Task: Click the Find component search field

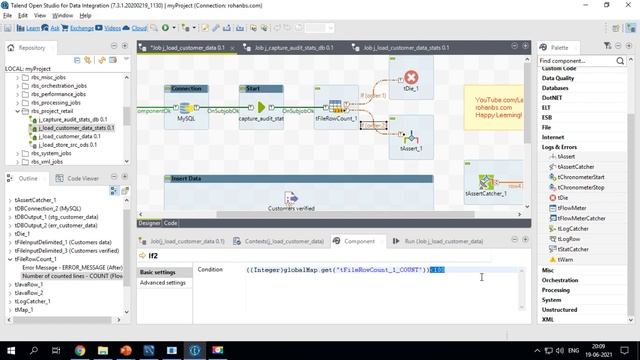Action: coord(576,60)
